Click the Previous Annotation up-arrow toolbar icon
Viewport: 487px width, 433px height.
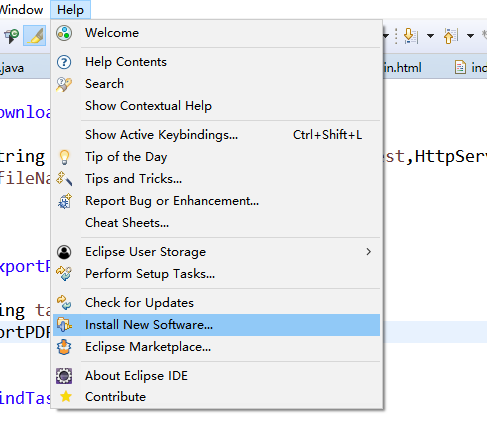450,36
